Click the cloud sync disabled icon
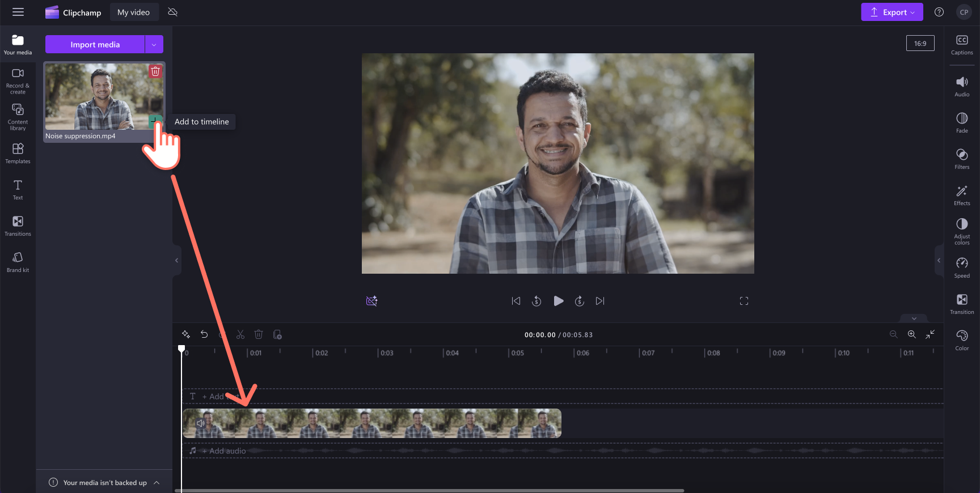Viewport: 980px width, 493px height. pyautogui.click(x=173, y=12)
